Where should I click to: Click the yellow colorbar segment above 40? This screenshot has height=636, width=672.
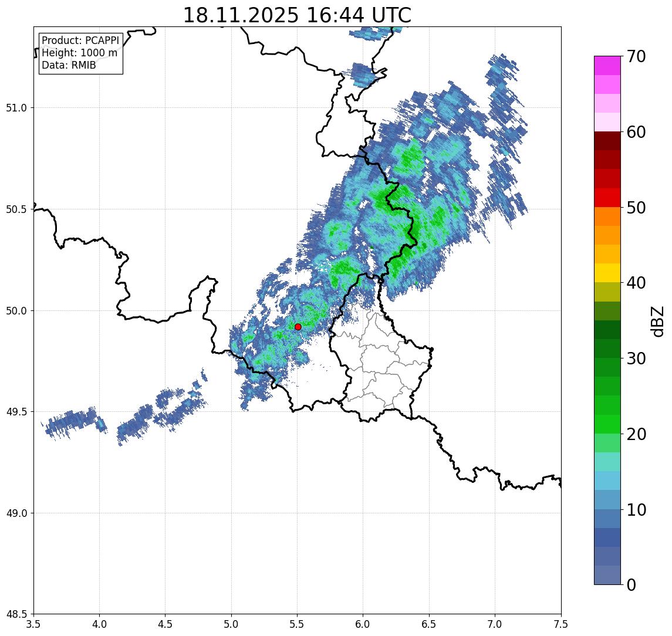coord(607,273)
